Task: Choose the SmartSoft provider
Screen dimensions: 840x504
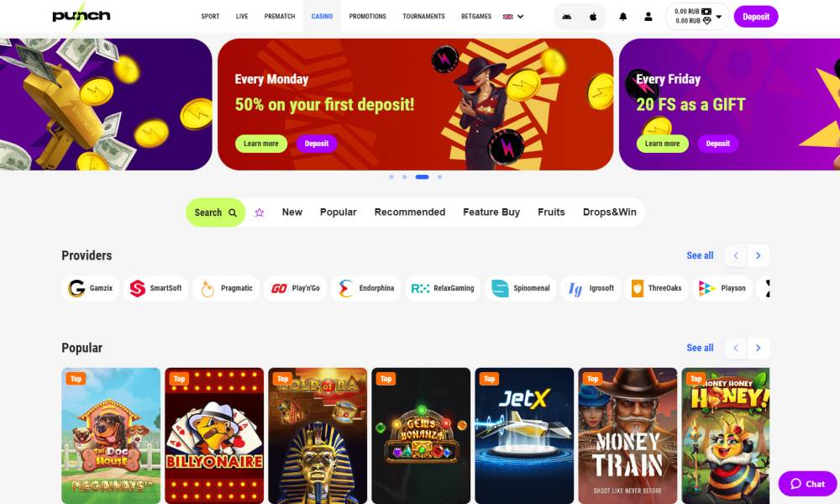Action: (x=156, y=288)
